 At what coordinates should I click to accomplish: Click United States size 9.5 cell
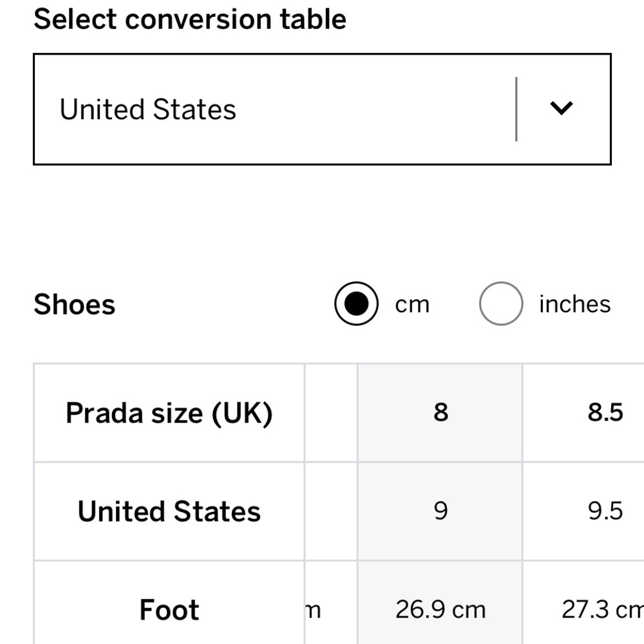tap(583, 511)
